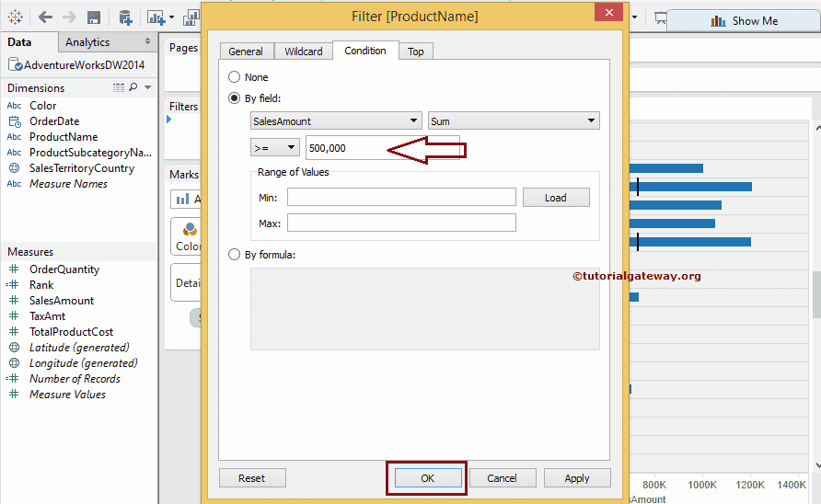Close the Filter [ProductName] dialog
This screenshot has height=504, width=821.
[x=608, y=13]
